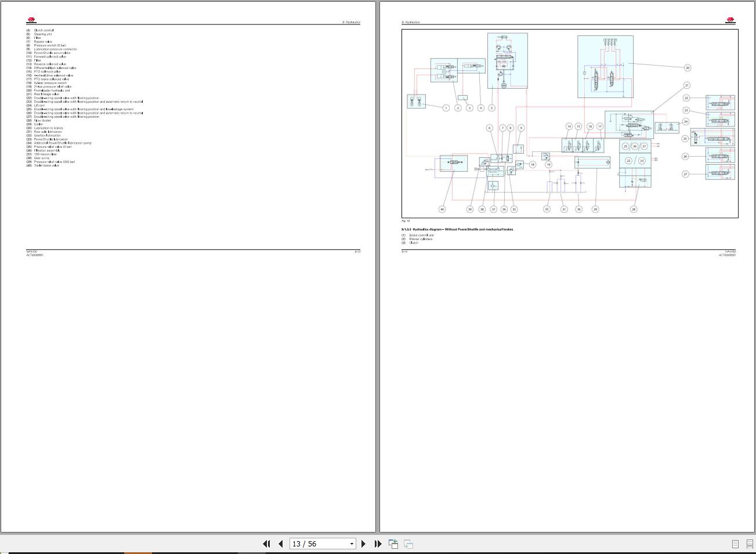Click 'Brake control unit' on right page
756x554 pixels.
(x=421, y=235)
